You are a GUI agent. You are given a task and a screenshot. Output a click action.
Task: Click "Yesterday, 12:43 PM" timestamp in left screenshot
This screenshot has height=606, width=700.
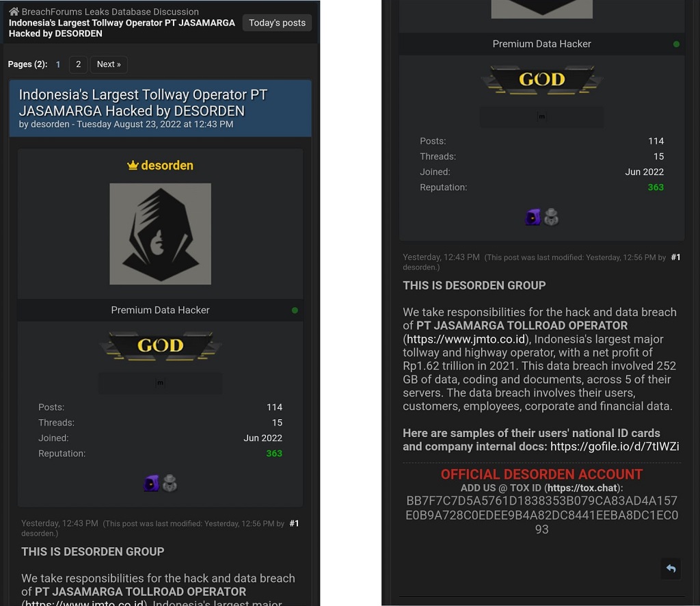[60, 523]
